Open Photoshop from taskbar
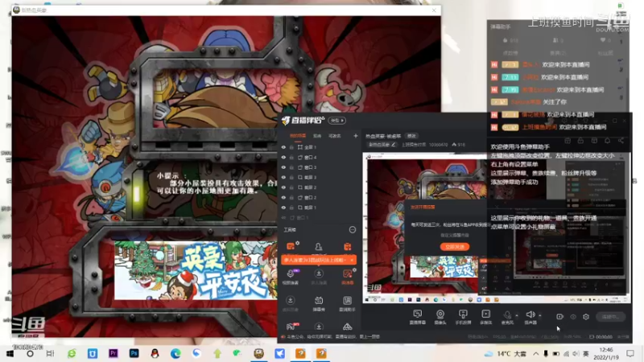 134,353
